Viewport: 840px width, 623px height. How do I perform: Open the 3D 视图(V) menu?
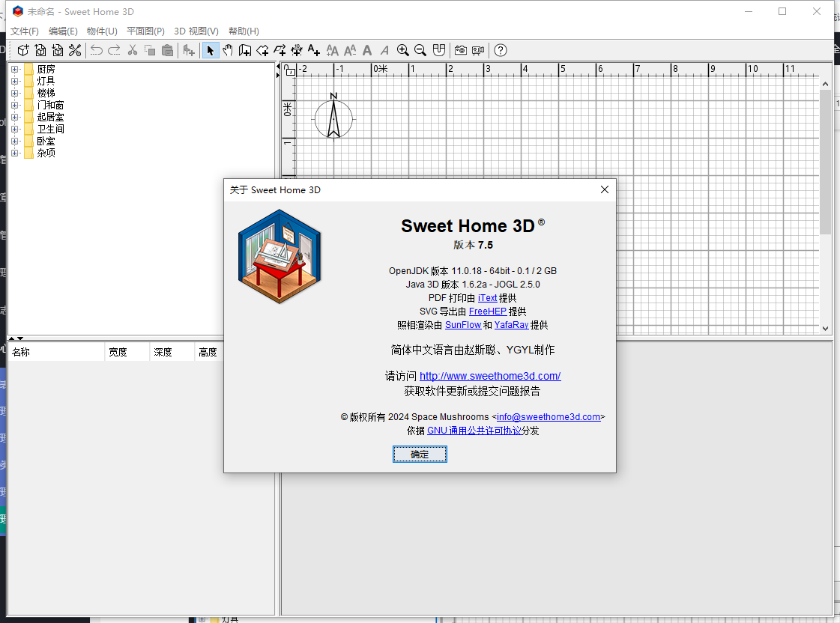[x=196, y=31]
